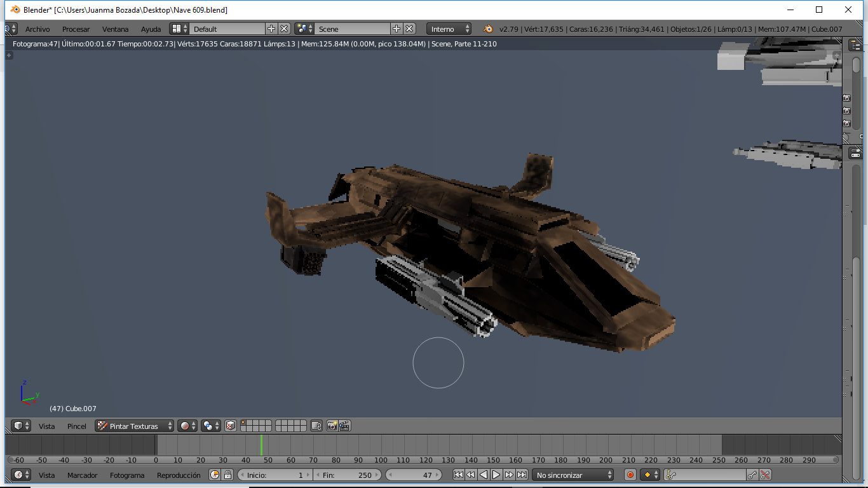Add a new screen layout next to Default

click(271, 29)
